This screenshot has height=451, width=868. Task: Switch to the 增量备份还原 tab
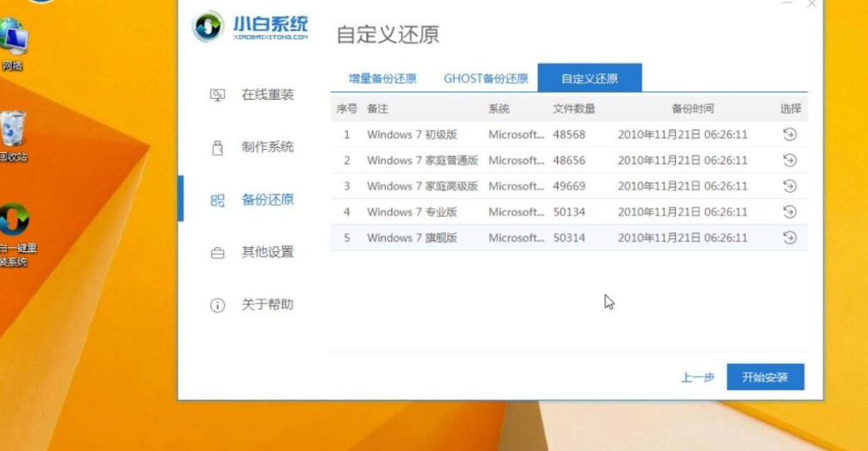click(382, 78)
